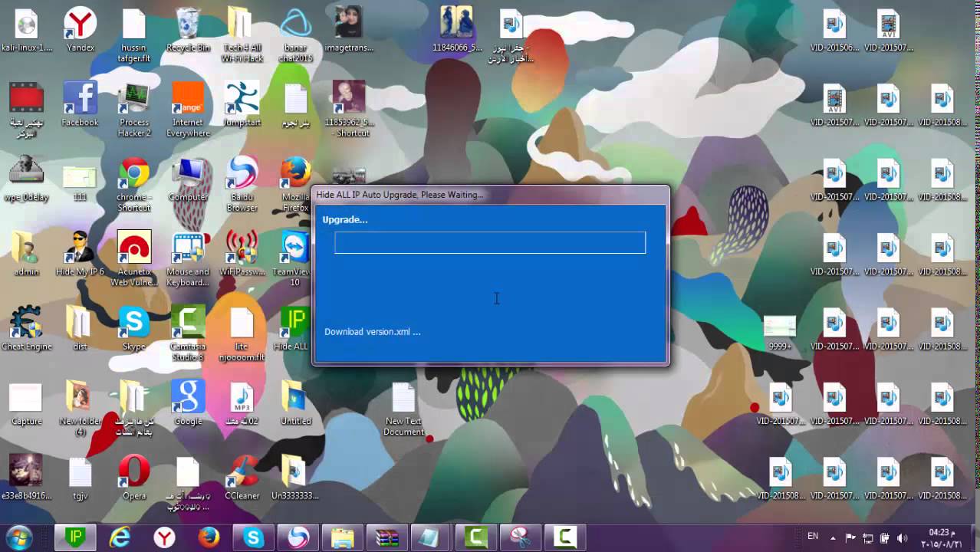Image resolution: width=980 pixels, height=552 pixels.
Task: Open the Untitled folder icon
Action: (x=295, y=402)
